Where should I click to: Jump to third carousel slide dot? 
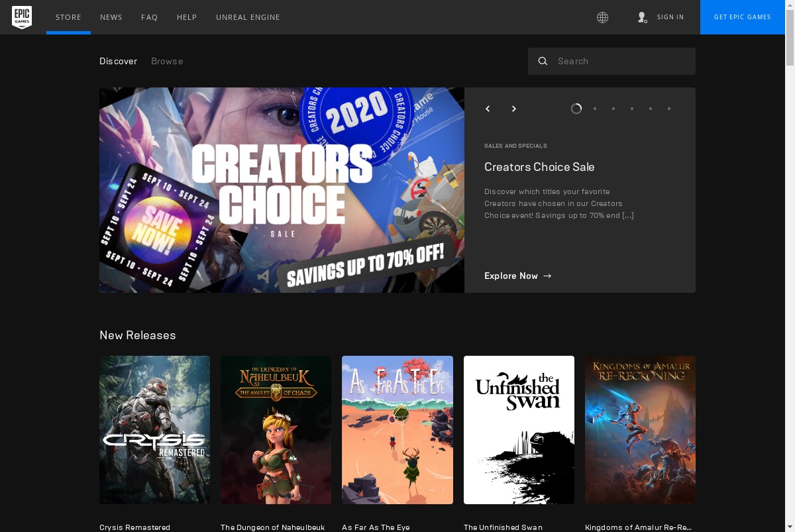coord(613,109)
